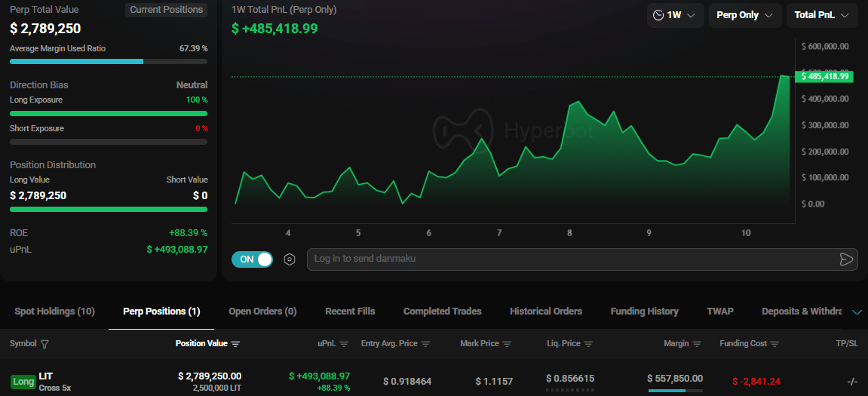Open the Recent Fills tab
Screen dimensions: 868x396
click(350, 312)
